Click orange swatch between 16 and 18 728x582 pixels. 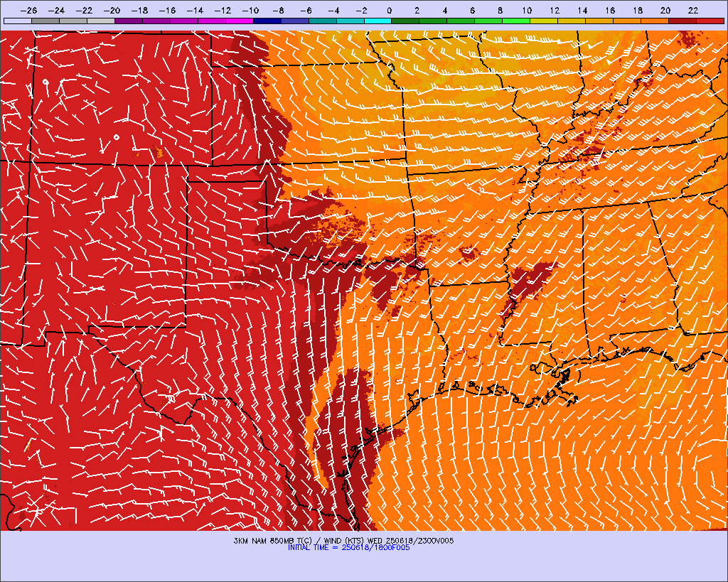point(627,21)
